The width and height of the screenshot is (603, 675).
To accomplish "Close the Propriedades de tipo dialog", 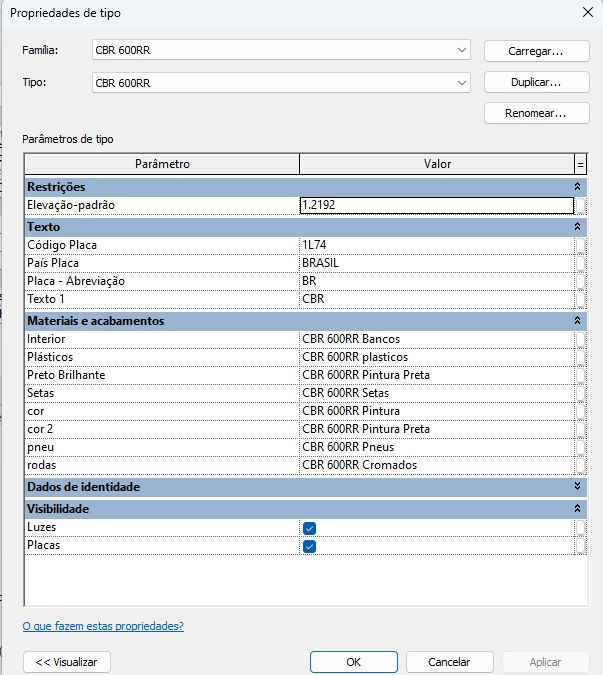I will pos(588,12).
